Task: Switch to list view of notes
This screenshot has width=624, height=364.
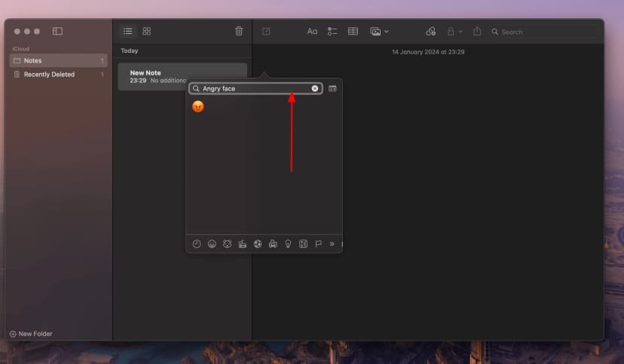Action: coord(128,31)
